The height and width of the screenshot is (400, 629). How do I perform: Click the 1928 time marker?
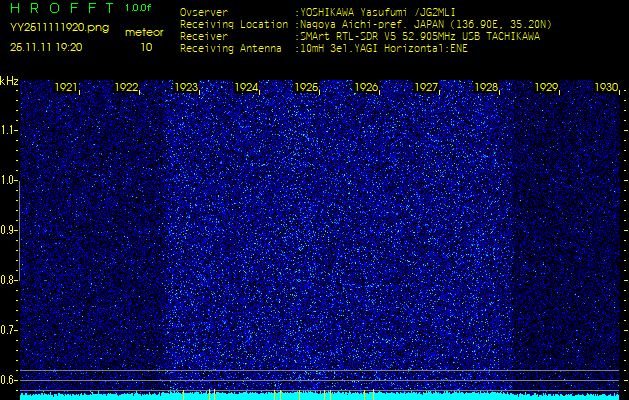pyautogui.click(x=486, y=87)
